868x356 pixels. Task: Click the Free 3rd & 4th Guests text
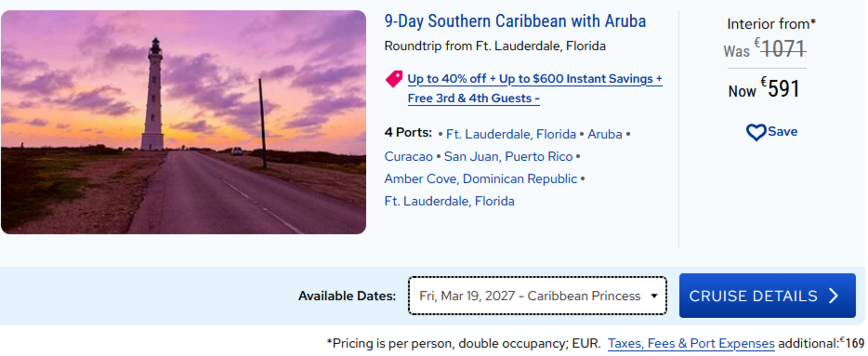(473, 98)
